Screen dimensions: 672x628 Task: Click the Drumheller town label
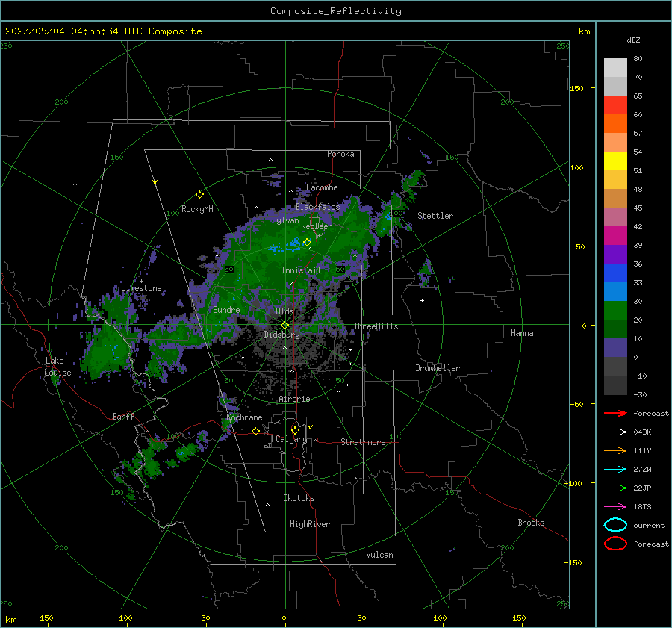438,368
